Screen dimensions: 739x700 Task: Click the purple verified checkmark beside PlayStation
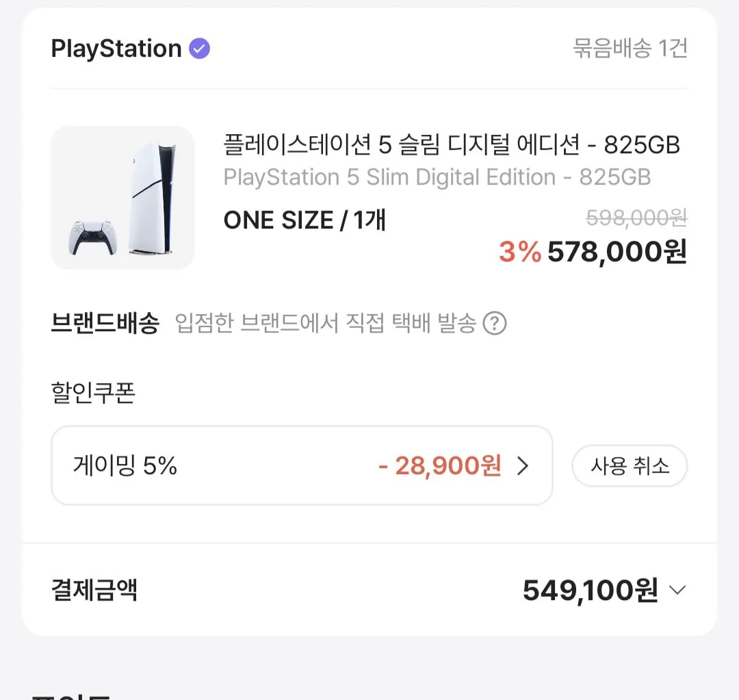pyautogui.click(x=198, y=47)
